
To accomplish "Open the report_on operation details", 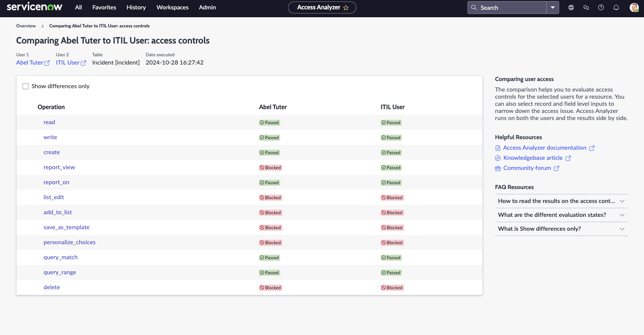I will click(56, 182).
